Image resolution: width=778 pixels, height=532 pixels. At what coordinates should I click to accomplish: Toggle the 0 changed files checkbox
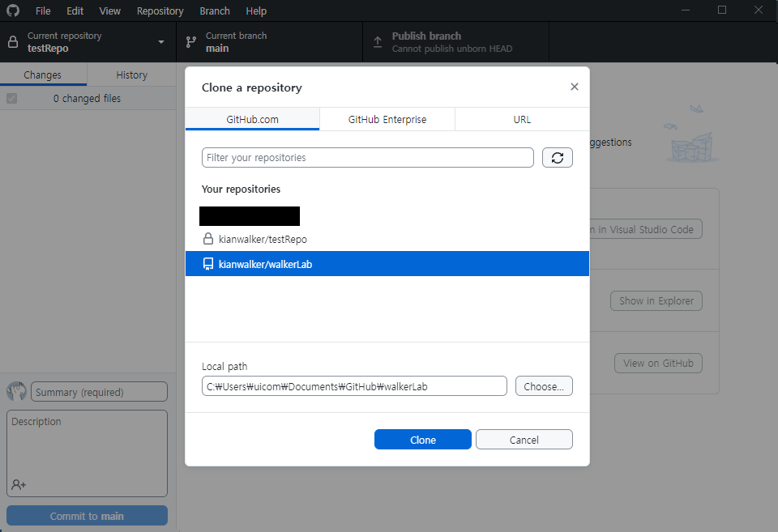(12, 98)
